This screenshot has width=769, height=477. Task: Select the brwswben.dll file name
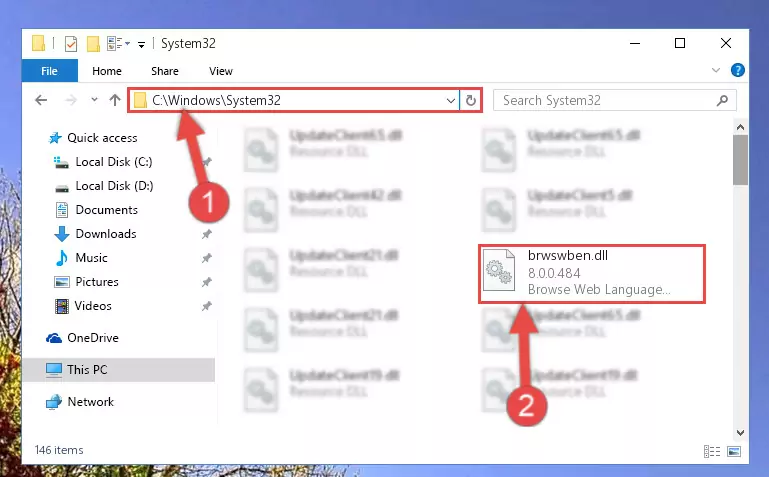pyautogui.click(x=568, y=255)
